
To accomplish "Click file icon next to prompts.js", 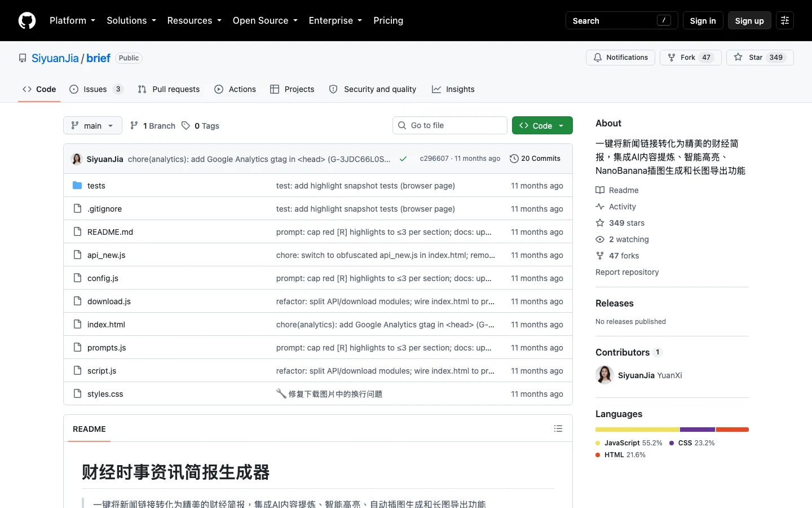I will point(77,348).
